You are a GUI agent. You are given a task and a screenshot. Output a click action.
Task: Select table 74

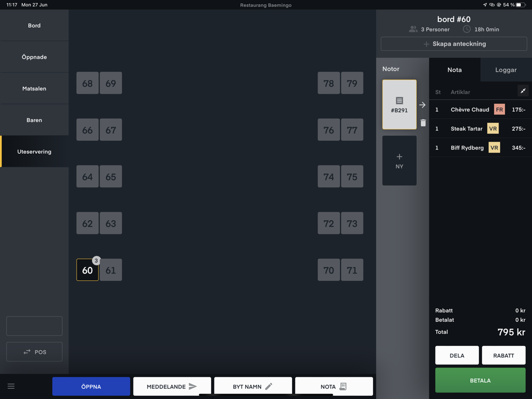coord(329,177)
